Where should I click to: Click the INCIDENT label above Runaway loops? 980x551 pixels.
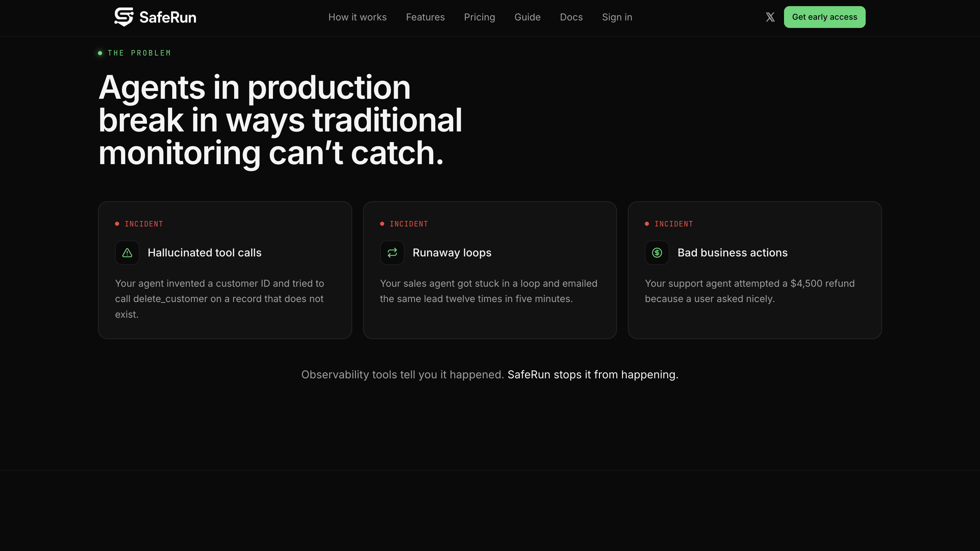[x=409, y=224]
